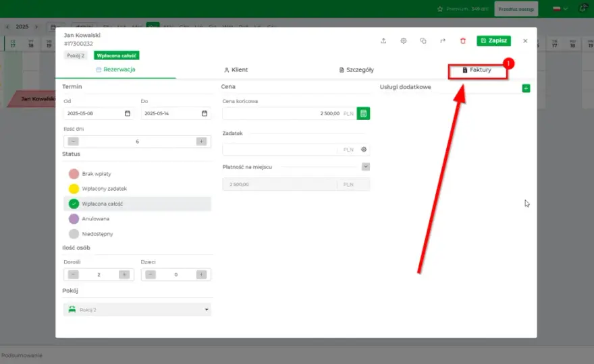Click reservation number #17300232
Viewport: 594px width, 364px height.
click(78, 44)
